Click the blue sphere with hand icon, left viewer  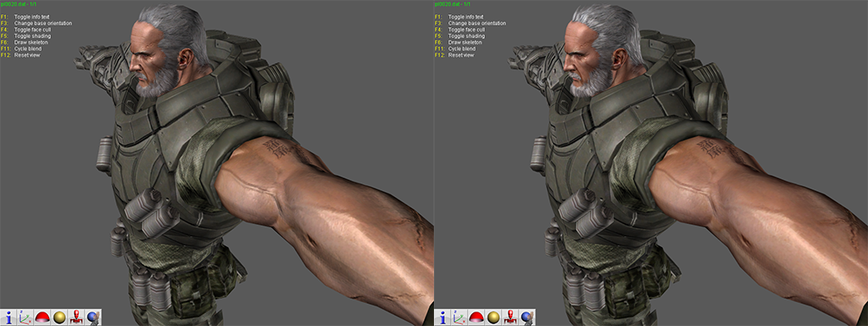(93, 318)
